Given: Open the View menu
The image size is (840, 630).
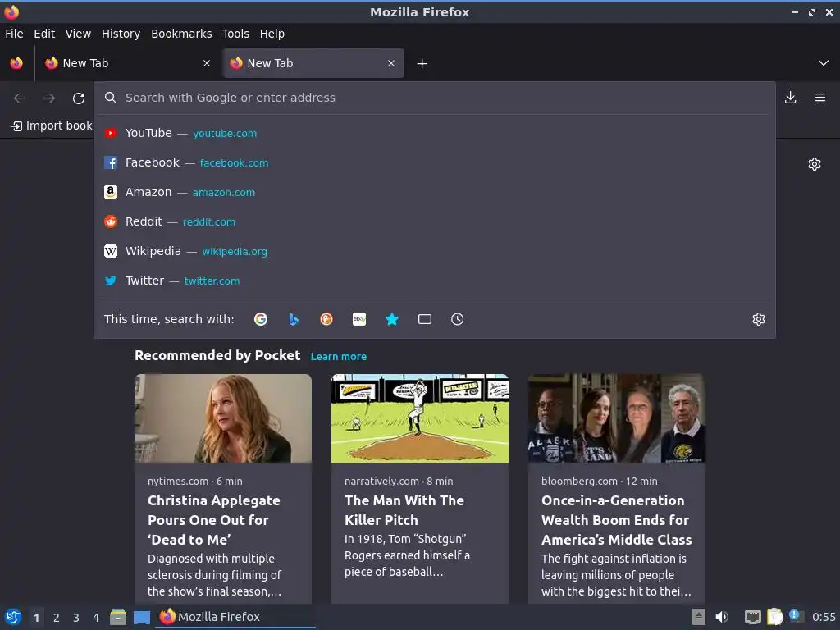Looking at the screenshot, I should [x=78, y=34].
